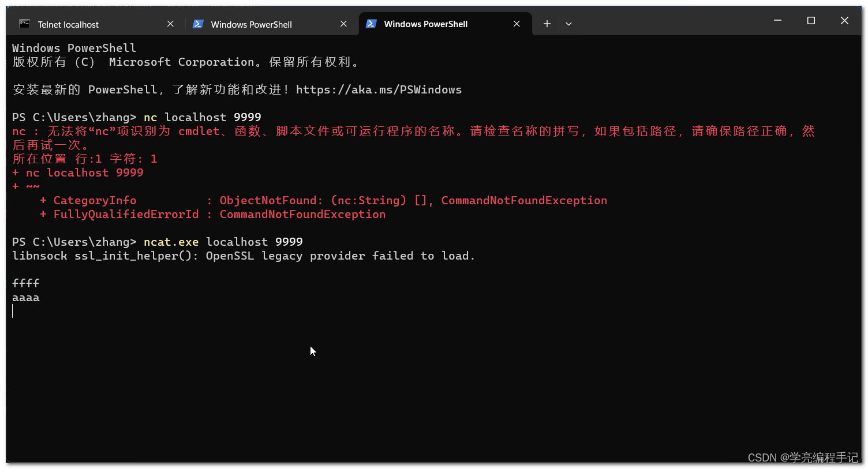Click the Telnet tab terminal icon

pos(24,24)
